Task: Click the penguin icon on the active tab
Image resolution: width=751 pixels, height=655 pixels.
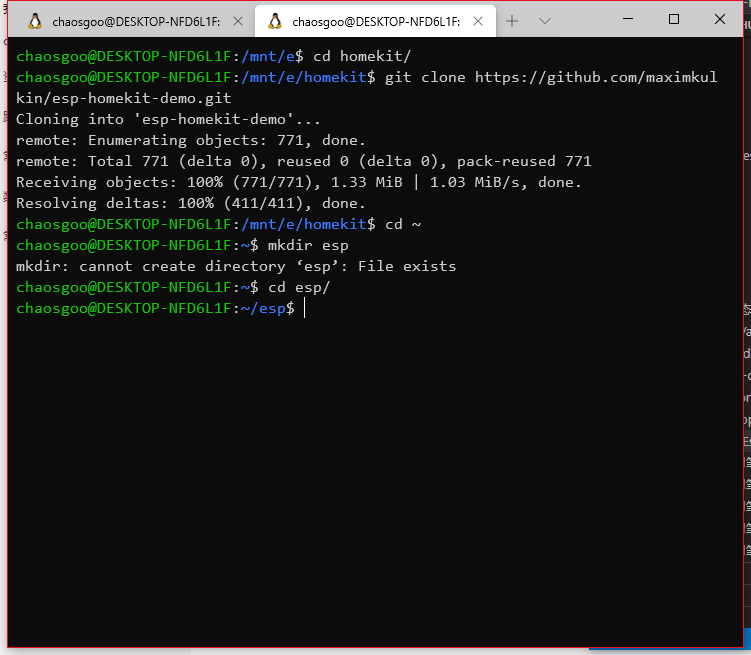Action: click(x=275, y=21)
